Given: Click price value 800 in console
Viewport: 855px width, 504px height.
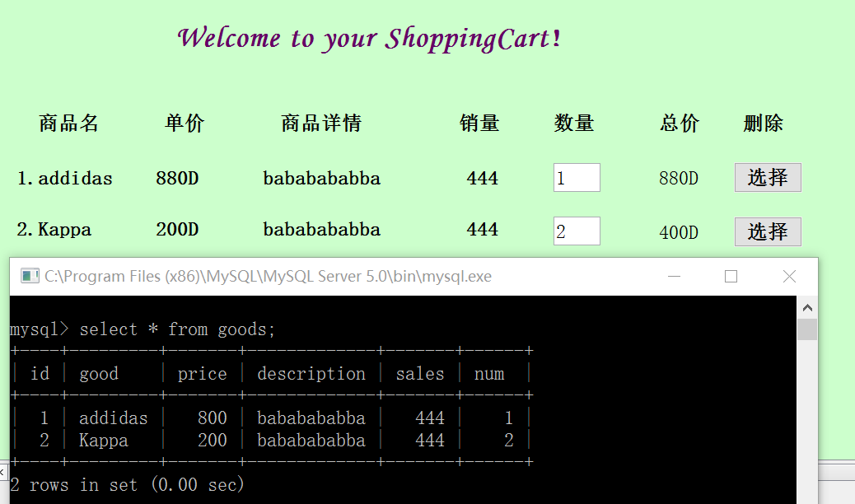Looking at the screenshot, I should [x=213, y=418].
